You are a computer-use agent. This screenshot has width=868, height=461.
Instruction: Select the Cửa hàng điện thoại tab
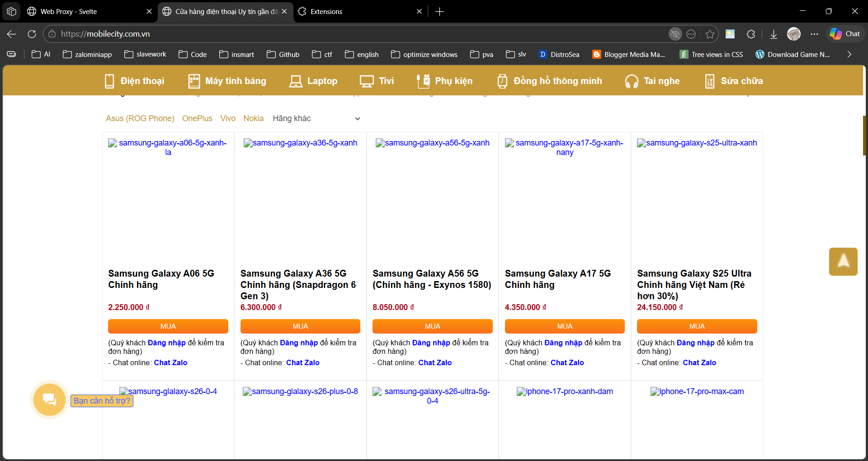225,11
